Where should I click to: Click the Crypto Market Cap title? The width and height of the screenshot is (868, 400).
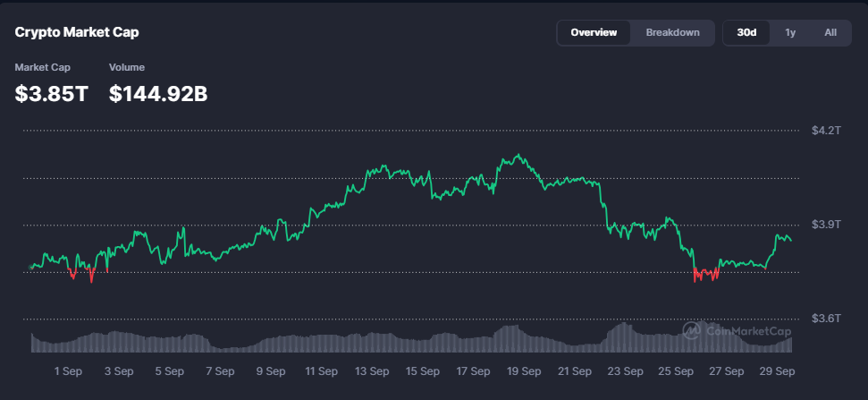click(x=77, y=32)
